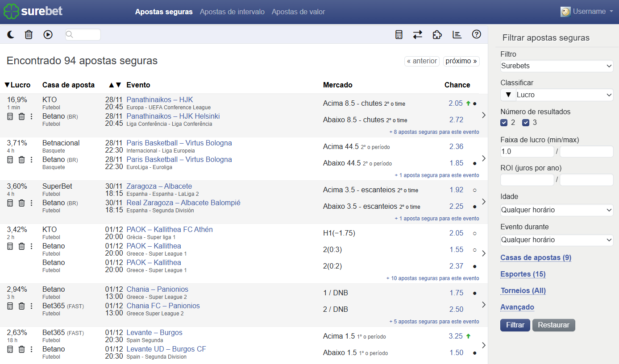Image resolution: width=619 pixels, height=364 pixels.
Task: Open the Classificar dropdown showing Lucro
Action: (565, 95)
